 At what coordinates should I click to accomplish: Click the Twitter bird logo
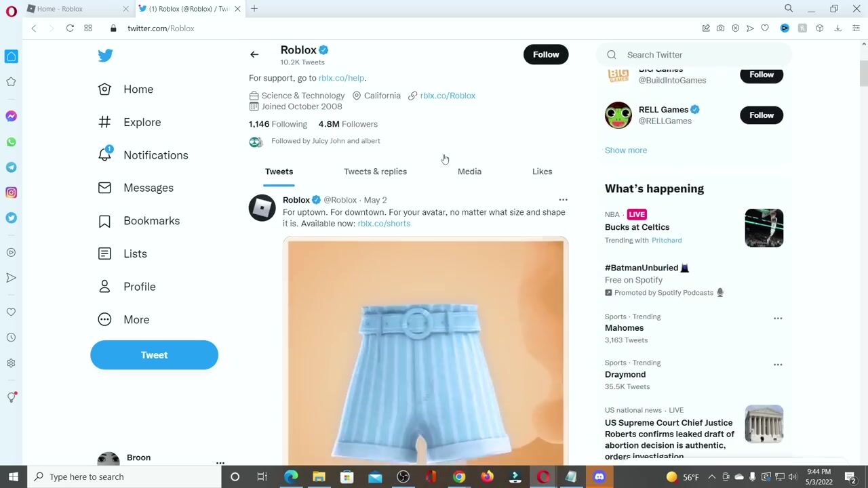coord(105,56)
